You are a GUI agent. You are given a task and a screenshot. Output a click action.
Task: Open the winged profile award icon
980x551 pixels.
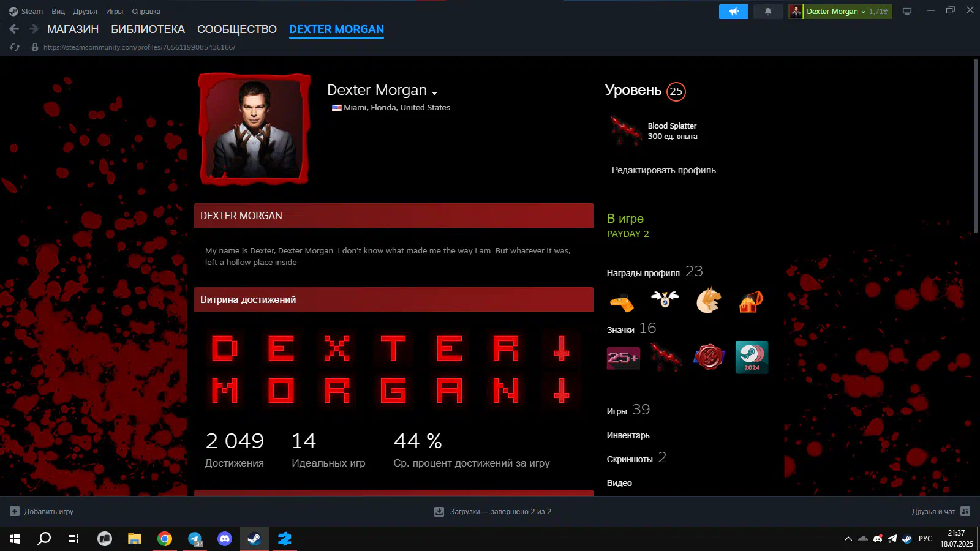665,299
